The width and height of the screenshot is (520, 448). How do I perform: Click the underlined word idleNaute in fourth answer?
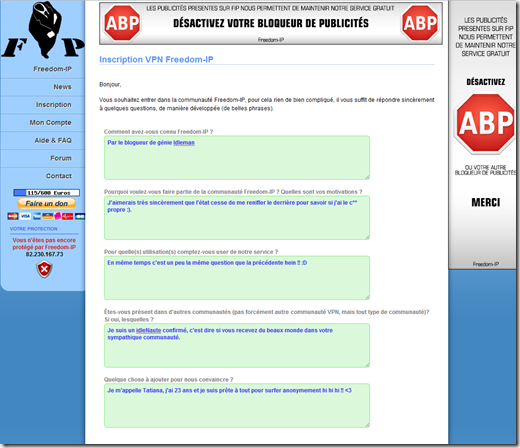click(x=149, y=330)
